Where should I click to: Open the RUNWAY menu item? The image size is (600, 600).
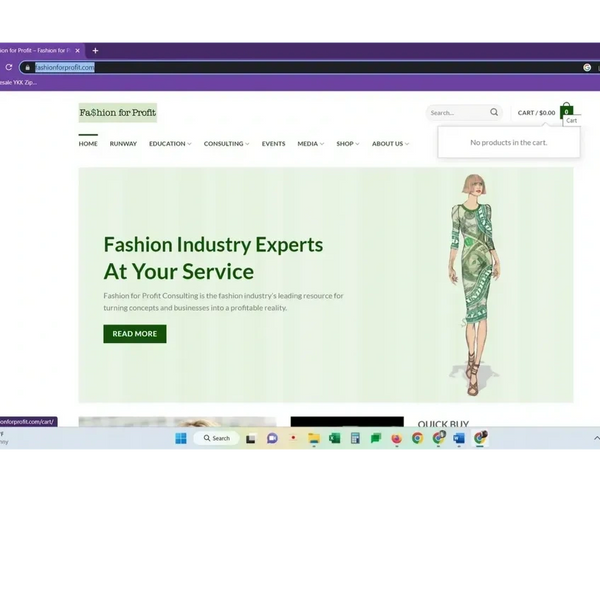pyautogui.click(x=123, y=144)
